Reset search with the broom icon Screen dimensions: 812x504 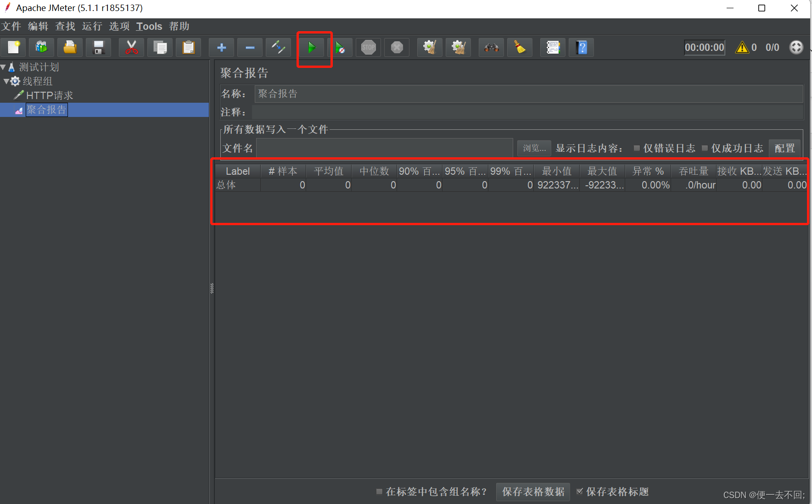tap(520, 47)
